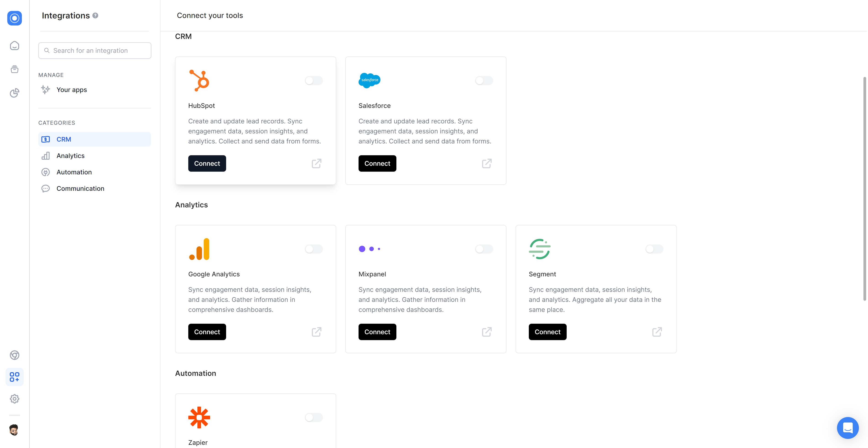Click the user avatar at bottom left
This screenshot has height=448, width=868.
click(x=14, y=430)
